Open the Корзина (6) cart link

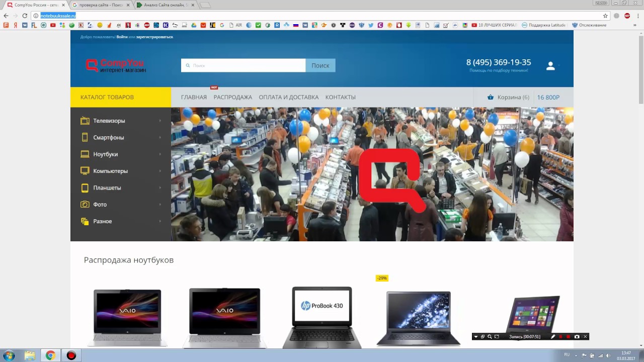point(513,98)
